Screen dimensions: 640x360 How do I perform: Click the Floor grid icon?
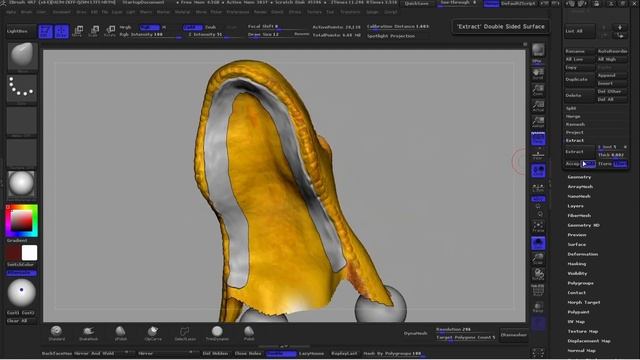point(538,155)
